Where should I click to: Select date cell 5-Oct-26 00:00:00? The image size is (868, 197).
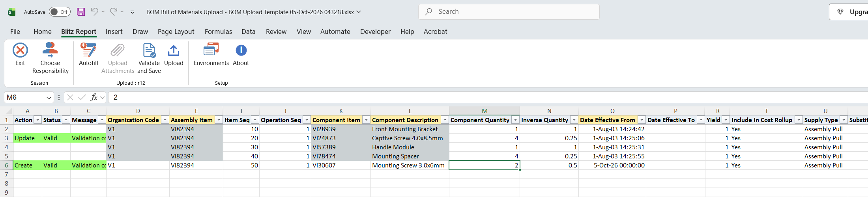click(612, 165)
